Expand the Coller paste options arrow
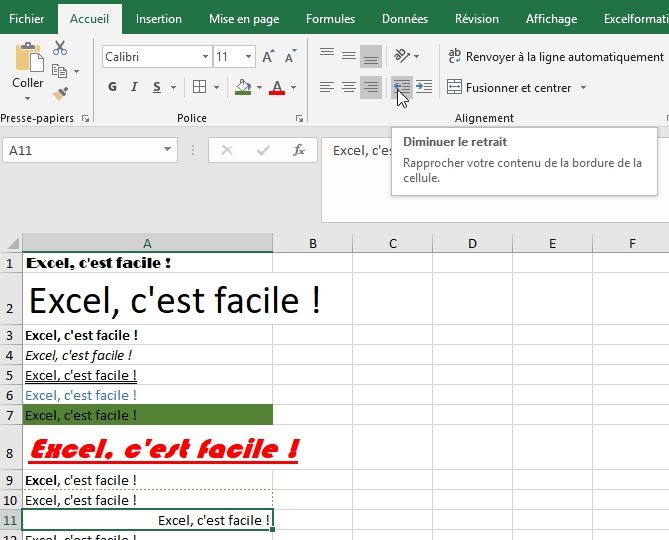This screenshot has height=540, width=669. coord(27,99)
